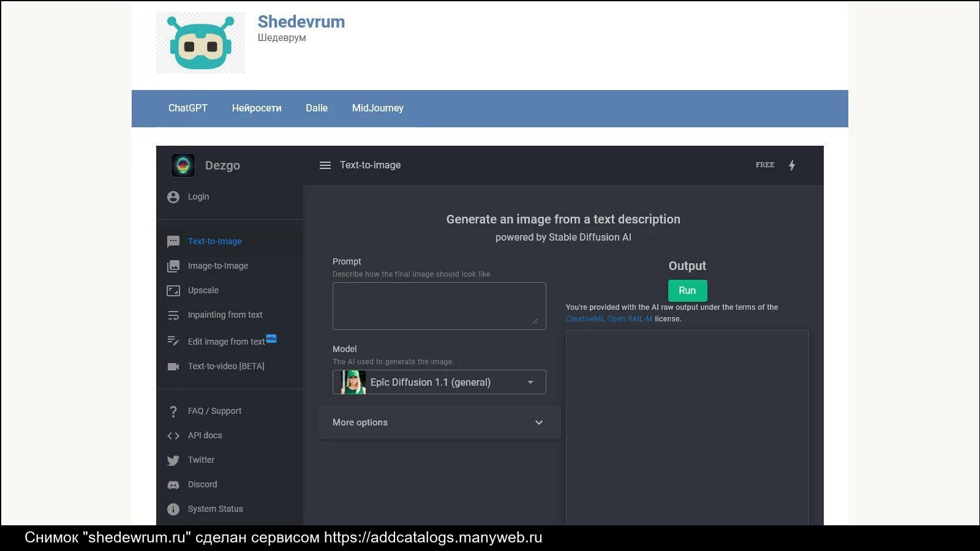
Task: Click the Text-to-video camera icon
Action: click(173, 367)
